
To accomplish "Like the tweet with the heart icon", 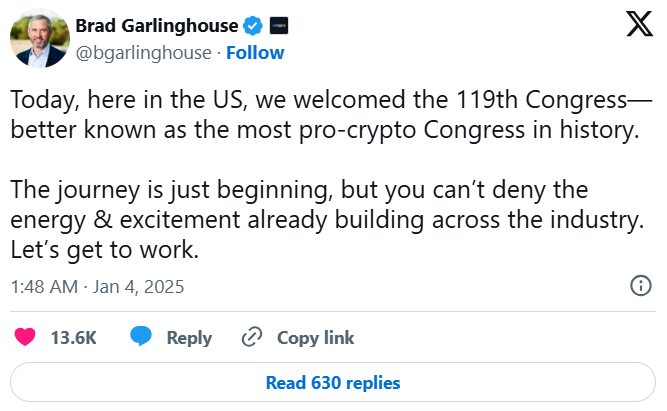I will click(25, 338).
